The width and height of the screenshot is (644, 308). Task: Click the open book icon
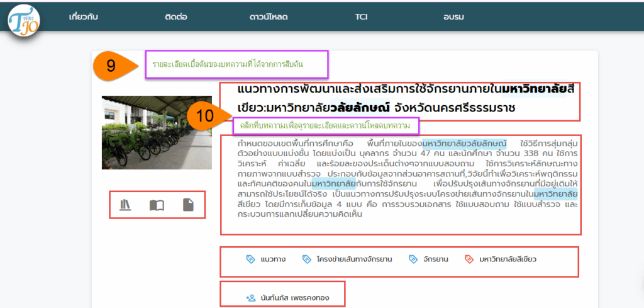tap(157, 205)
